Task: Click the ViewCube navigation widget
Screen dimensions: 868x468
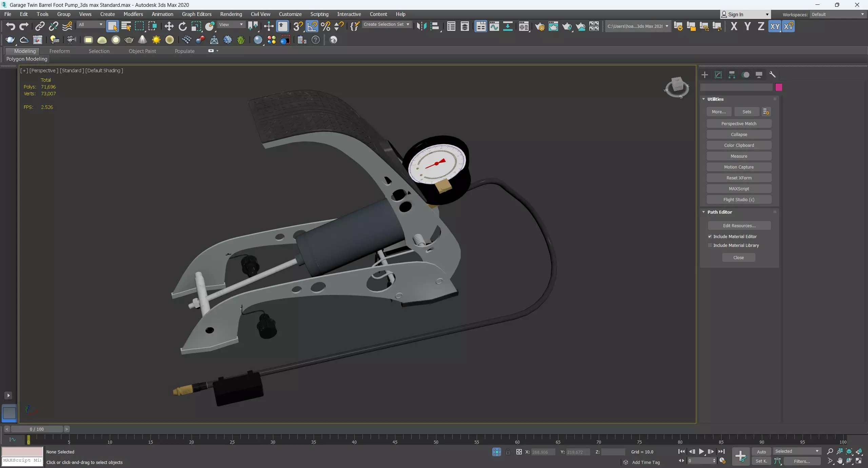Action: (x=677, y=87)
